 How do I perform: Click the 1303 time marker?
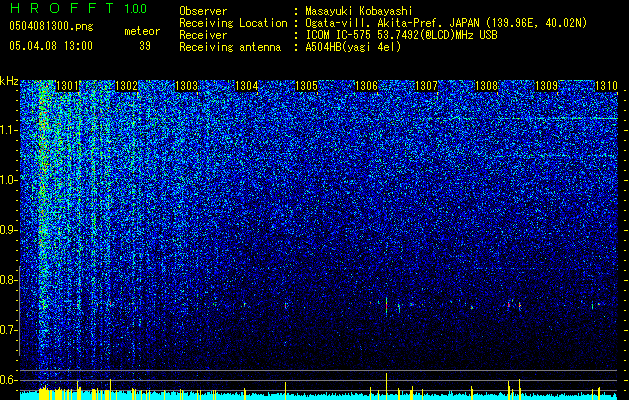tap(187, 86)
